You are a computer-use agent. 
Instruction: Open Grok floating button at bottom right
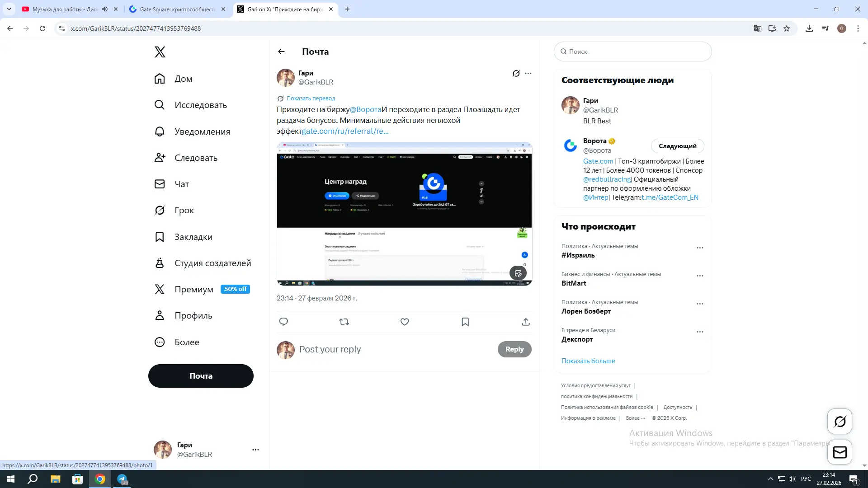pos(840,422)
